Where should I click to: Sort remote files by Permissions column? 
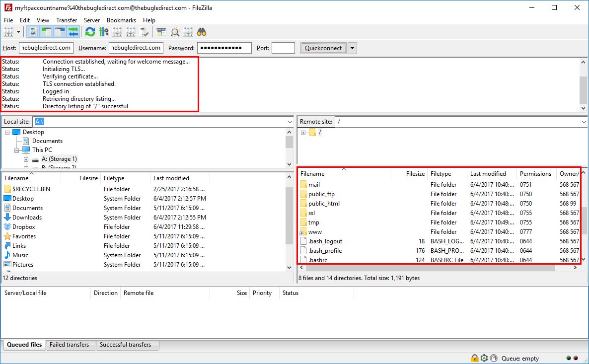pyautogui.click(x=535, y=174)
